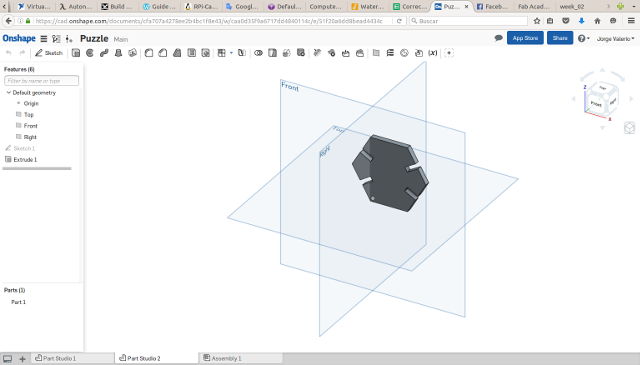Select the Modify fillet tool
This screenshot has width=640, height=365.
(x=317, y=53)
